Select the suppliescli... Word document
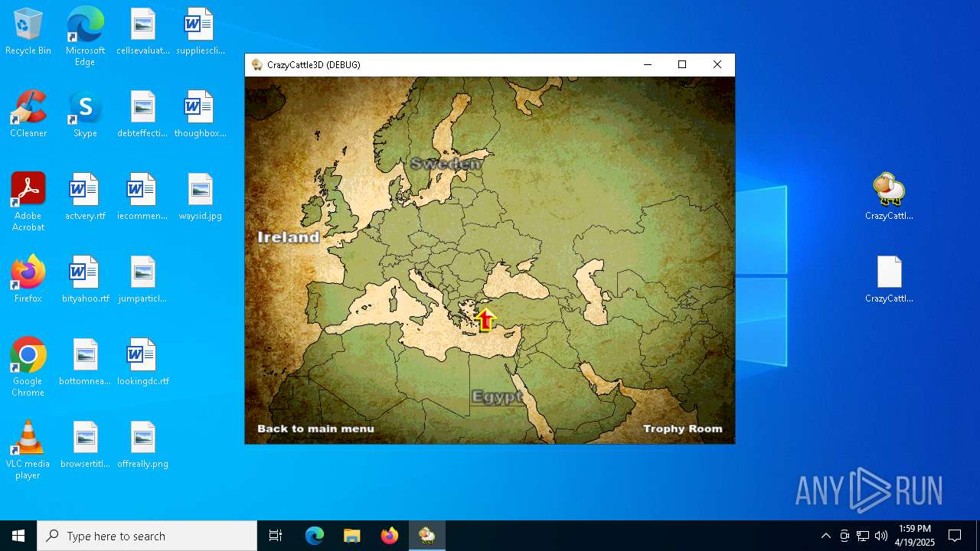Screen dimensions: 980x551 point(200,32)
